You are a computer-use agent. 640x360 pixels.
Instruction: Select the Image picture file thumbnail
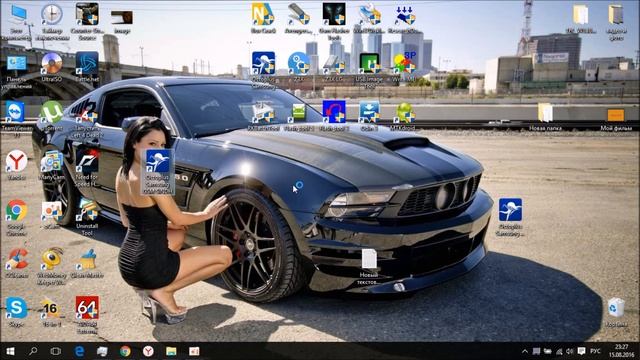coord(122,18)
